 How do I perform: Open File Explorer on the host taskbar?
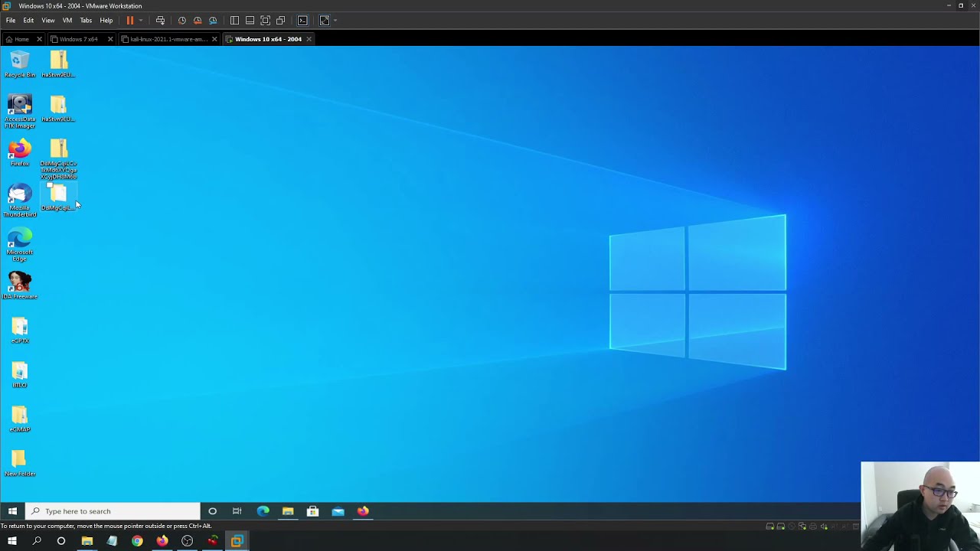coord(87,541)
